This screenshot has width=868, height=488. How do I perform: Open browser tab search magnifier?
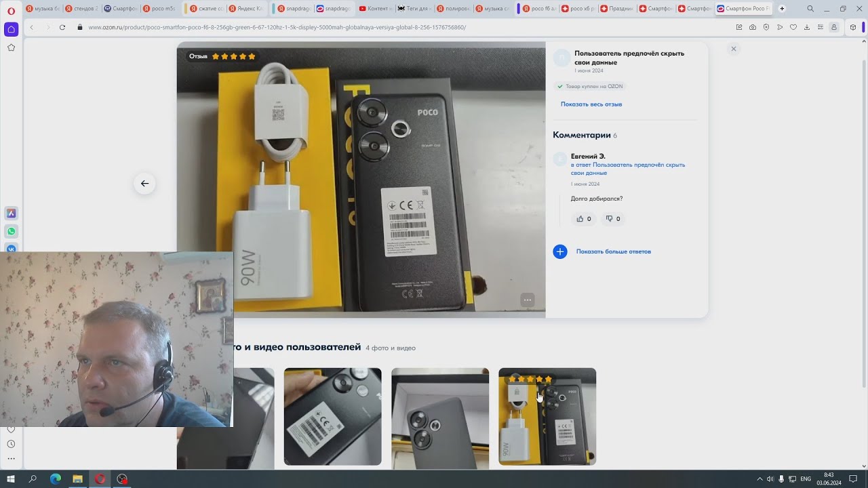tap(812, 9)
